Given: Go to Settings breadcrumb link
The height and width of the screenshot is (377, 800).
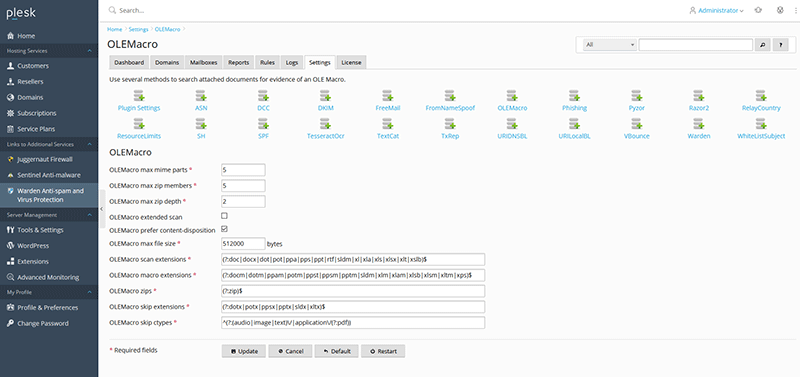Looking at the screenshot, I should click(138, 30).
